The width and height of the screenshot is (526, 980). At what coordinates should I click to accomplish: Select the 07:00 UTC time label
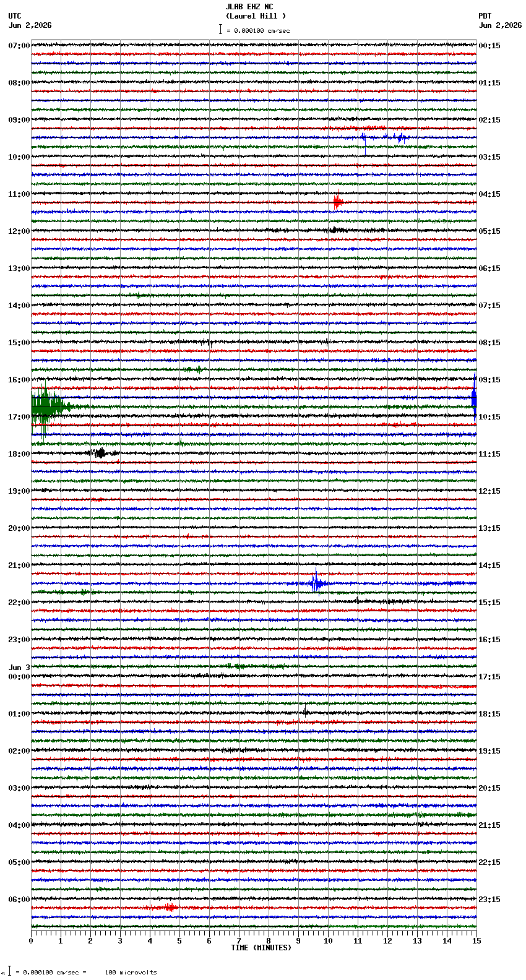(19, 46)
